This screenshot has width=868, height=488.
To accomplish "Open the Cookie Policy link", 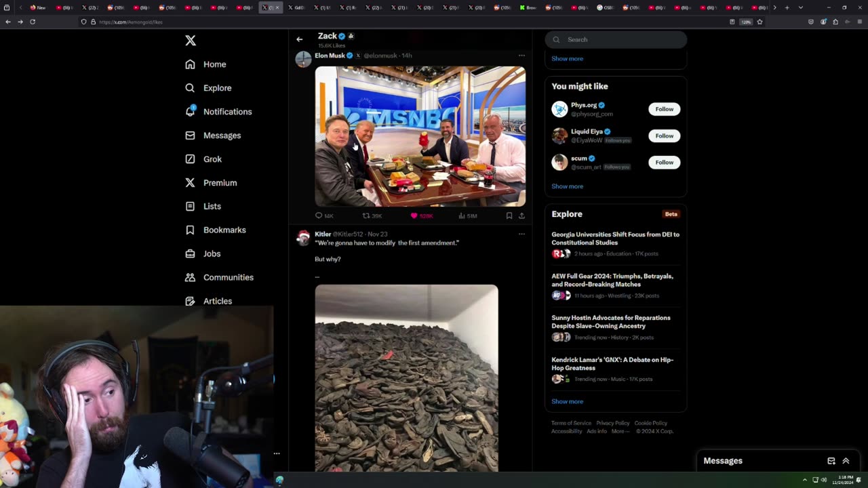I will coord(651,423).
